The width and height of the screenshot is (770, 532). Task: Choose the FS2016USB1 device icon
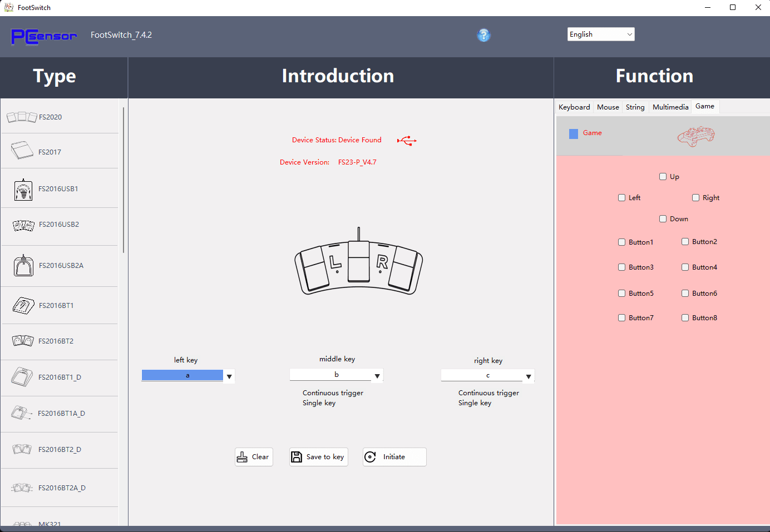[x=23, y=190]
